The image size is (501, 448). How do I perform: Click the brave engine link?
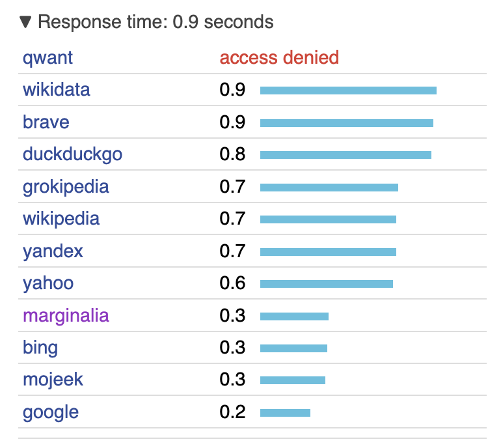click(x=46, y=122)
